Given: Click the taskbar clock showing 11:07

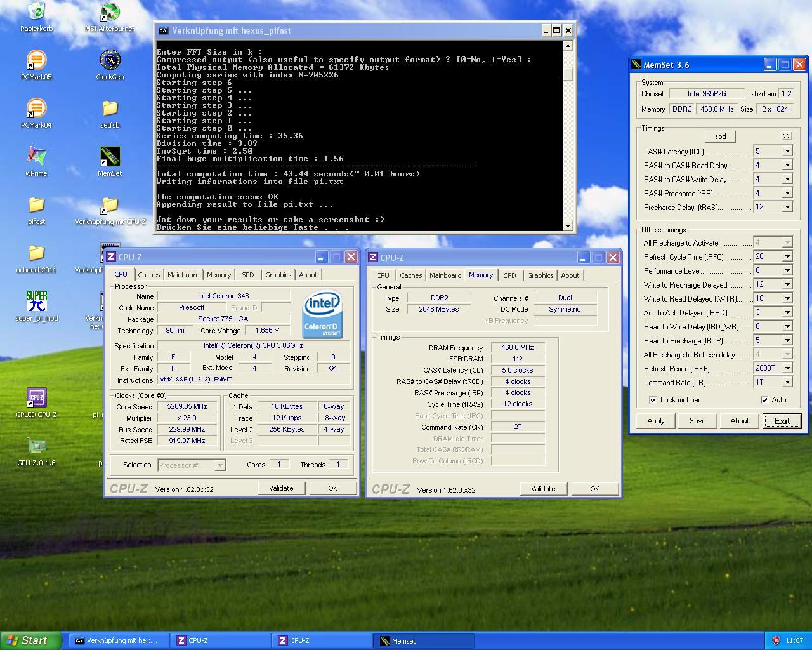Looking at the screenshot, I should (x=794, y=640).
